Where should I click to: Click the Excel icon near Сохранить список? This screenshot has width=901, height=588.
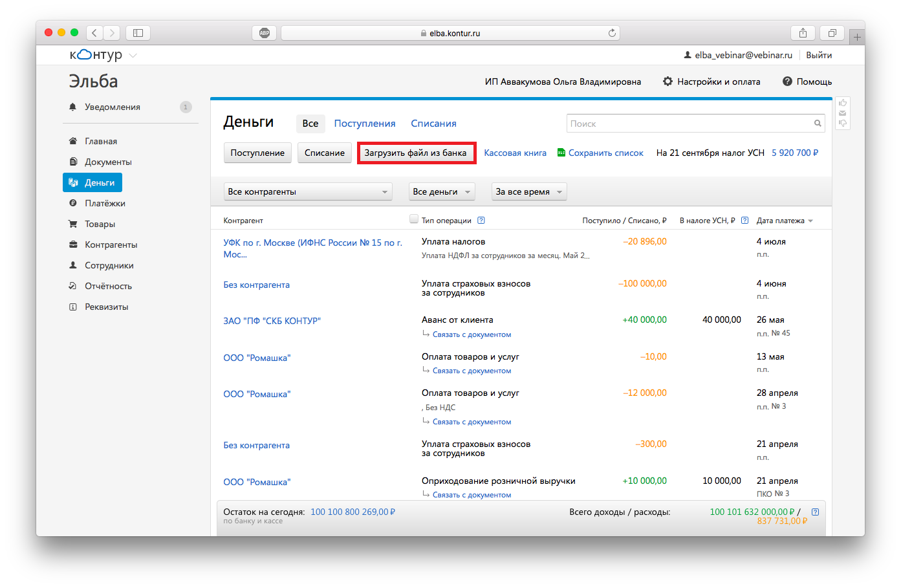561,153
